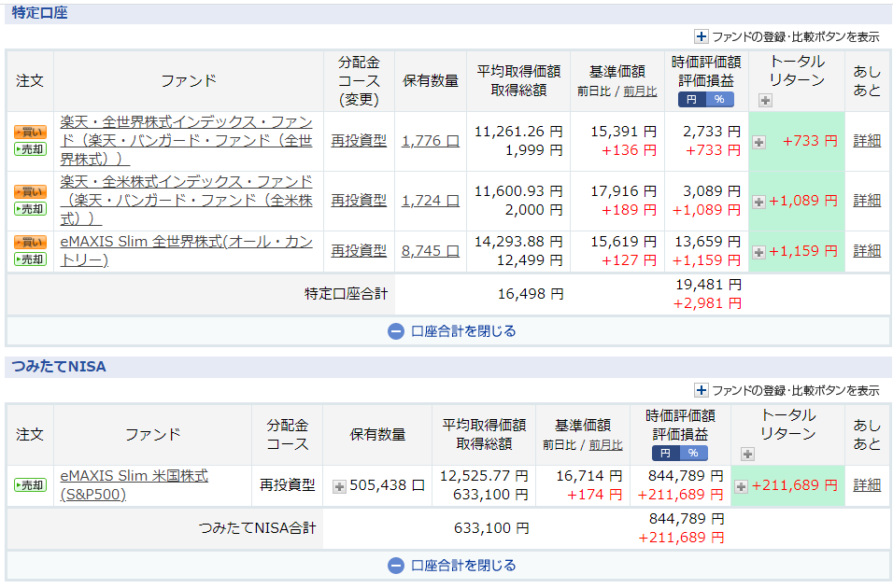Buy eMAXIS Slim 全世界株式 (オール・カントリー)
The height and width of the screenshot is (588, 893).
pos(30,243)
